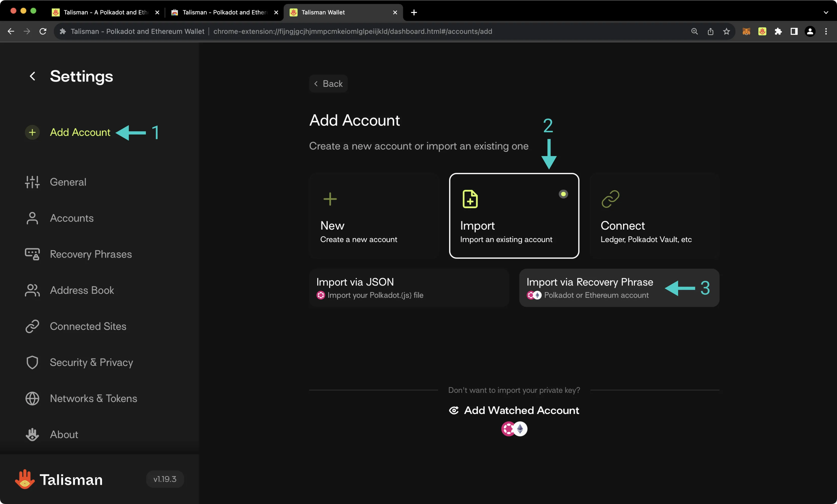Open the Chrome profile avatar
Viewport: 837px width, 504px height.
(x=810, y=31)
